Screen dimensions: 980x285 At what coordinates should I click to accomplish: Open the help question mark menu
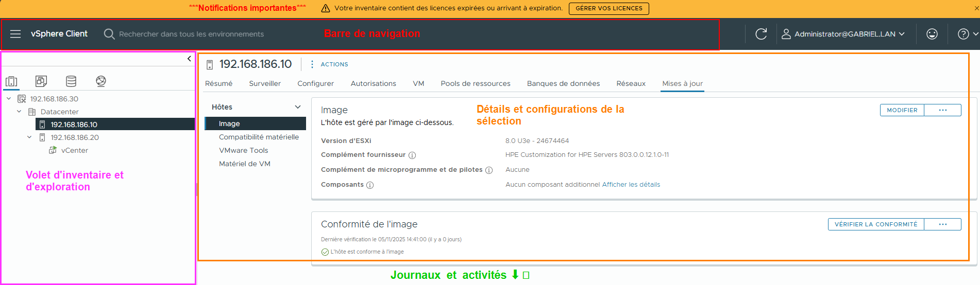[x=964, y=34]
